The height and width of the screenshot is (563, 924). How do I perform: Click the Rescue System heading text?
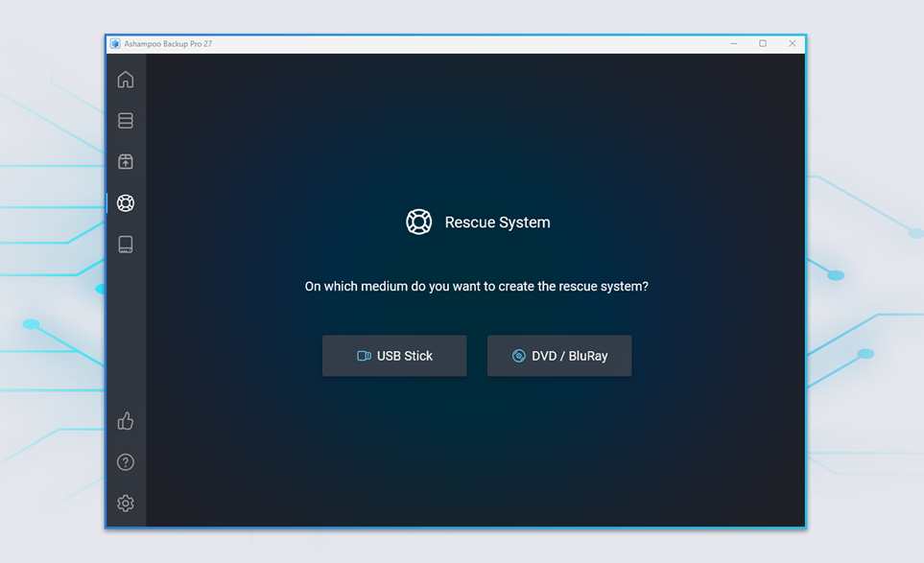[x=497, y=223]
